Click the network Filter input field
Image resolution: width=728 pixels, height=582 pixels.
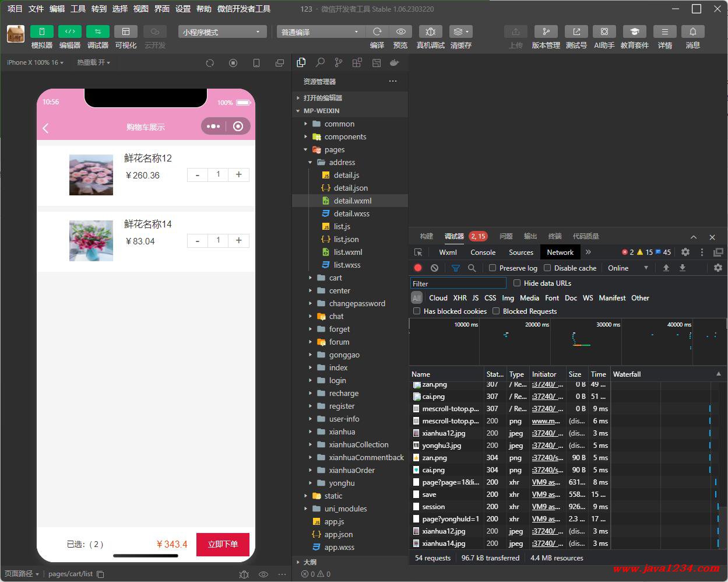458,283
